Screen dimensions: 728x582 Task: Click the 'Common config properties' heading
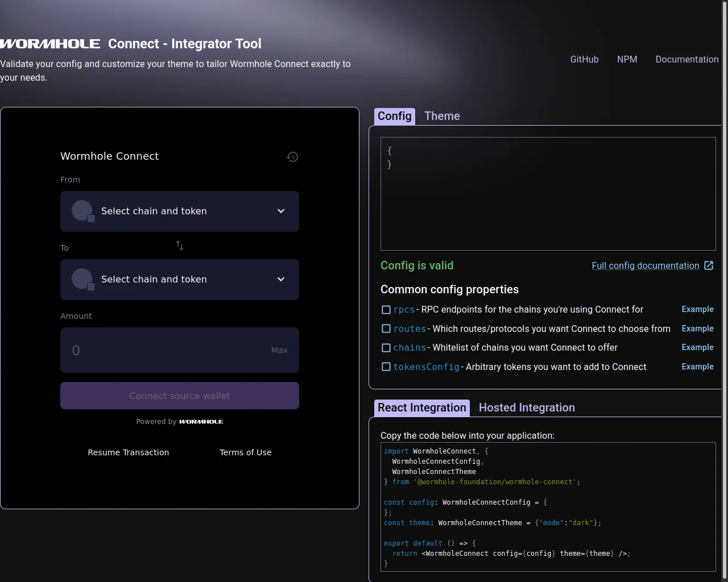click(449, 289)
